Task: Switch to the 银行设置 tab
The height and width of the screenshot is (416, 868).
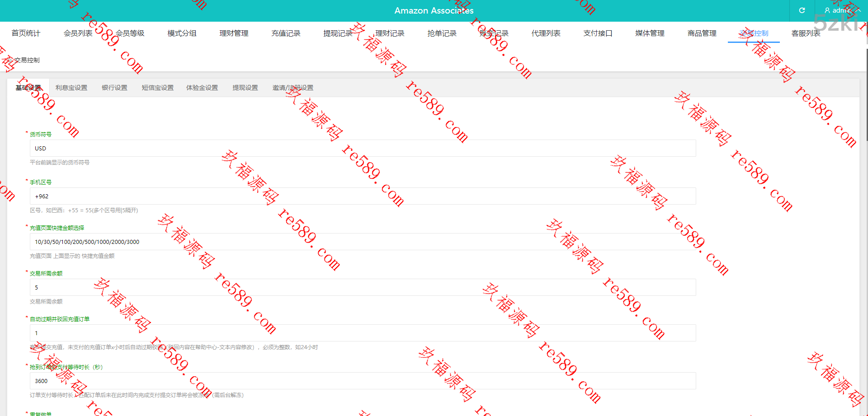Action: [x=114, y=88]
